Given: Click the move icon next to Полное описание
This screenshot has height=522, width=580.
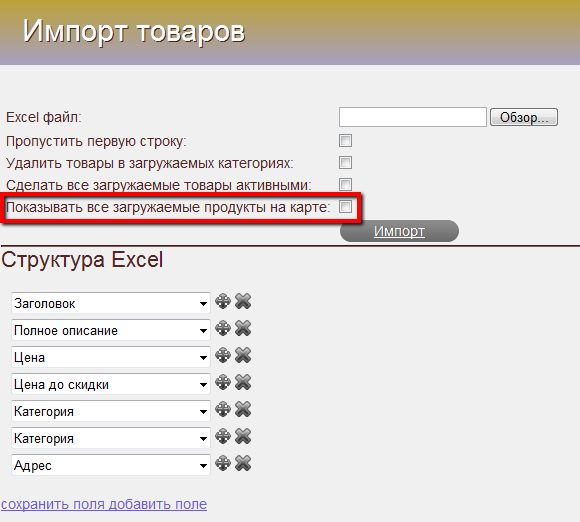Looking at the screenshot, I should tap(223, 328).
